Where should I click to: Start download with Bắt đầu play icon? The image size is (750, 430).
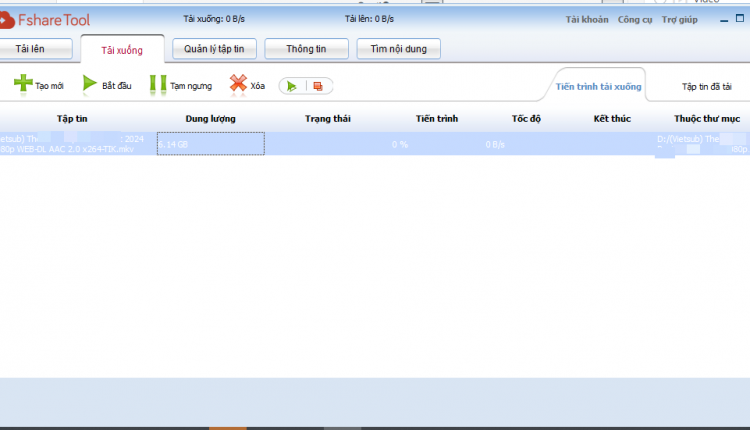[x=89, y=83]
